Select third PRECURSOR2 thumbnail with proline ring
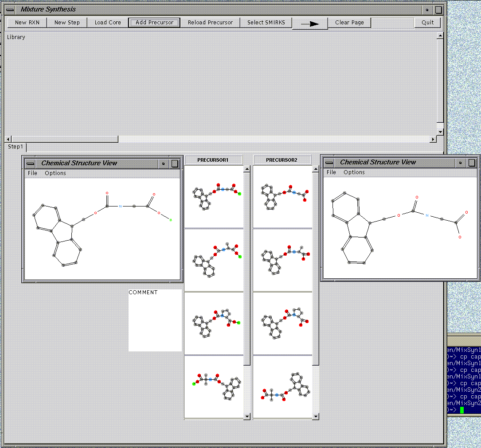 [282, 323]
